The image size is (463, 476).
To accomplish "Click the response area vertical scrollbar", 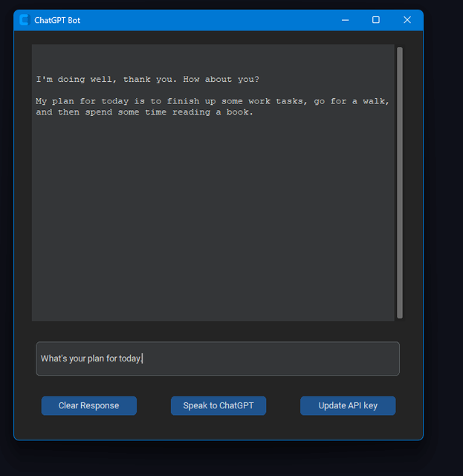I will pyautogui.click(x=400, y=182).
